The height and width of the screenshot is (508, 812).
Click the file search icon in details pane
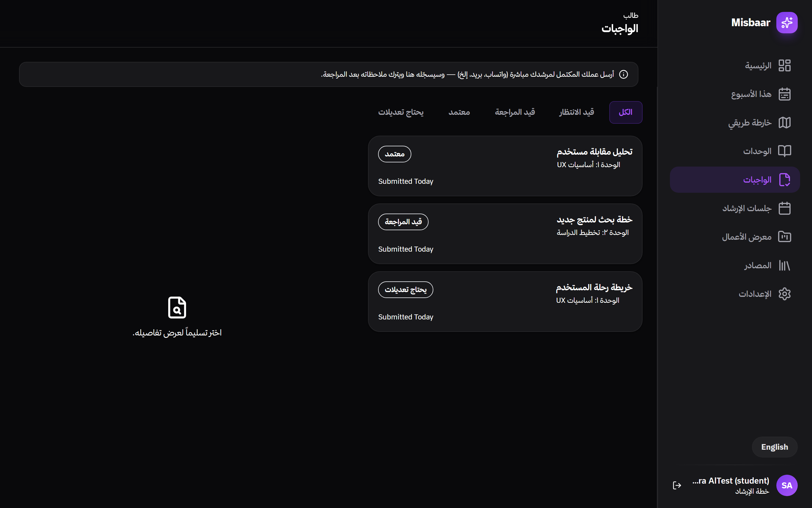pos(177,308)
